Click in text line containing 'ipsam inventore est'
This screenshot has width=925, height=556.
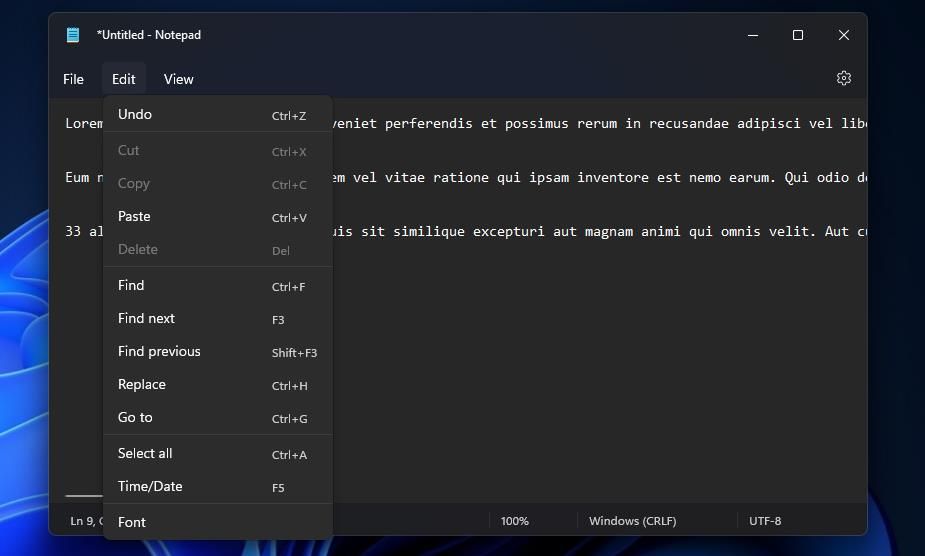(599, 178)
